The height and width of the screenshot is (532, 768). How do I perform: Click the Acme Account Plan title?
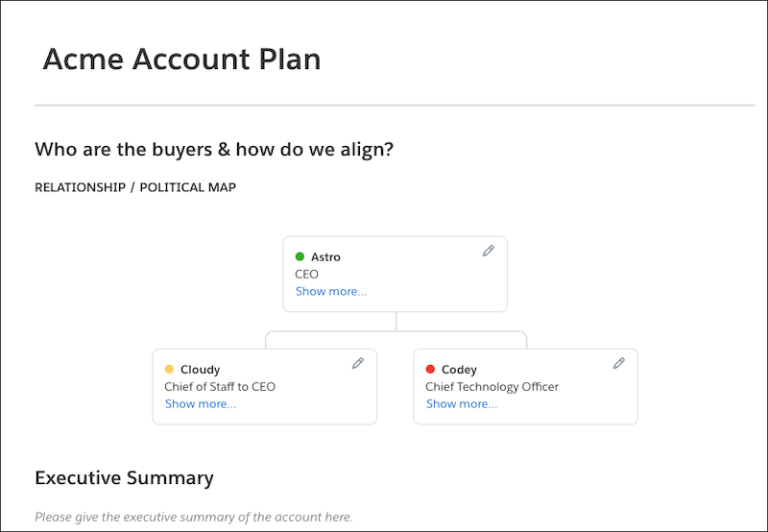[x=181, y=60]
